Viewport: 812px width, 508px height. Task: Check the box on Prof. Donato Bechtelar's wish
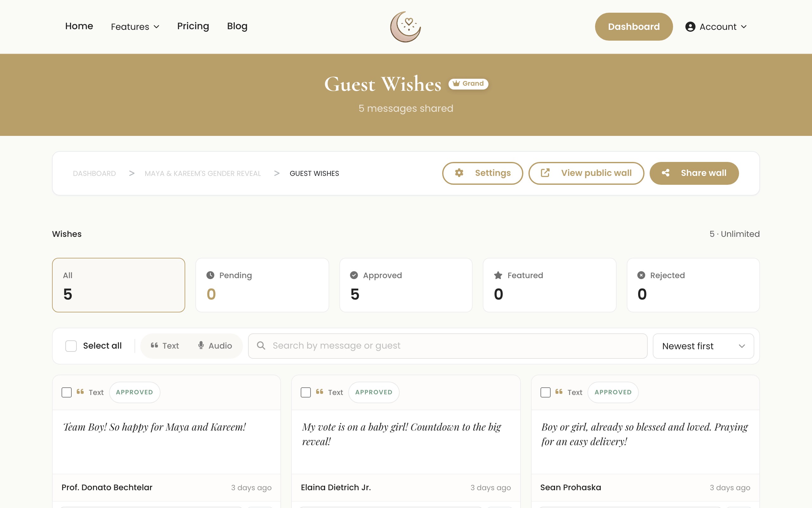66,392
